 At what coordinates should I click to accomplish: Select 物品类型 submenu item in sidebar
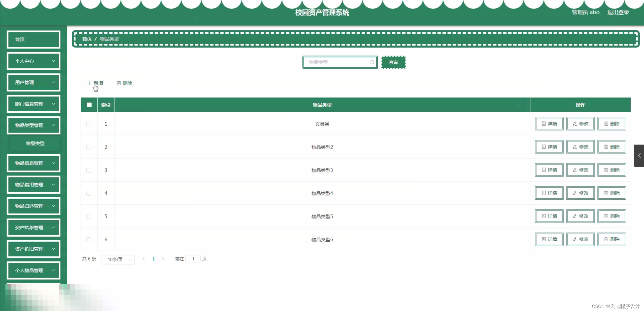click(x=35, y=143)
